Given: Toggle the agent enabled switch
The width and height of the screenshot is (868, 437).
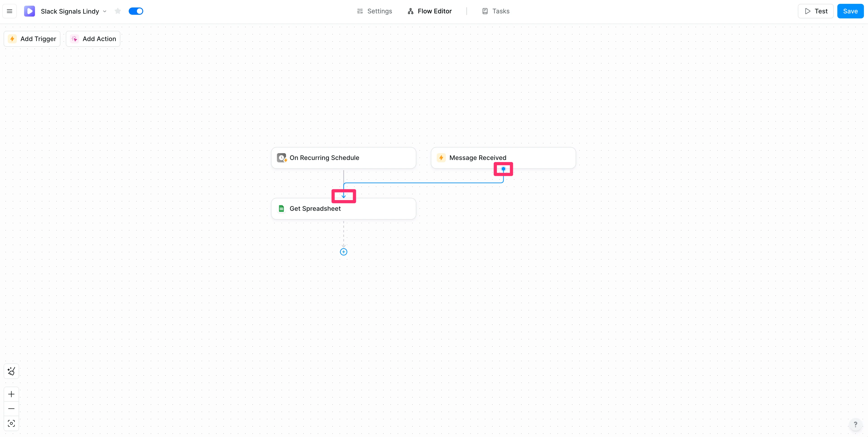Looking at the screenshot, I should tap(136, 11).
